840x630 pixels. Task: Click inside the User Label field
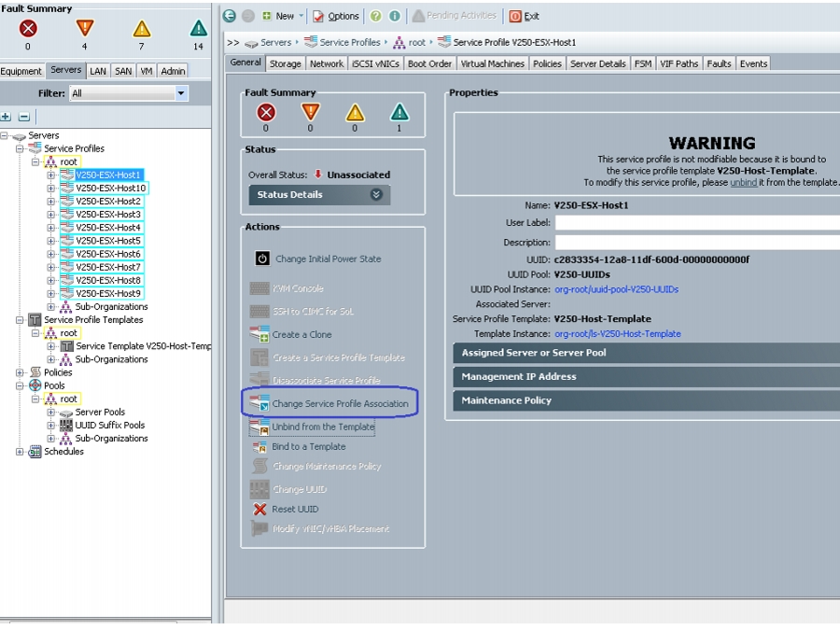[x=697, y=222]
